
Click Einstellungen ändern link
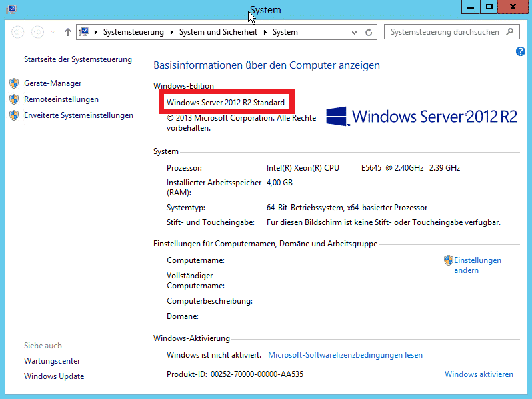coord(477,265)
